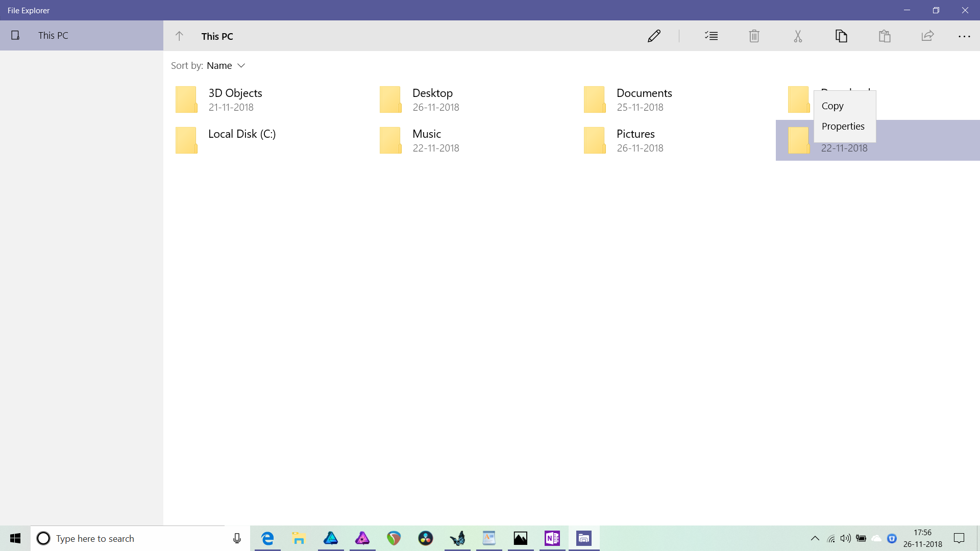Screen dimensions: 980x551
Task: Toggle the selection mode list icon
Action: pyautogui.click(x=711, y=36)
